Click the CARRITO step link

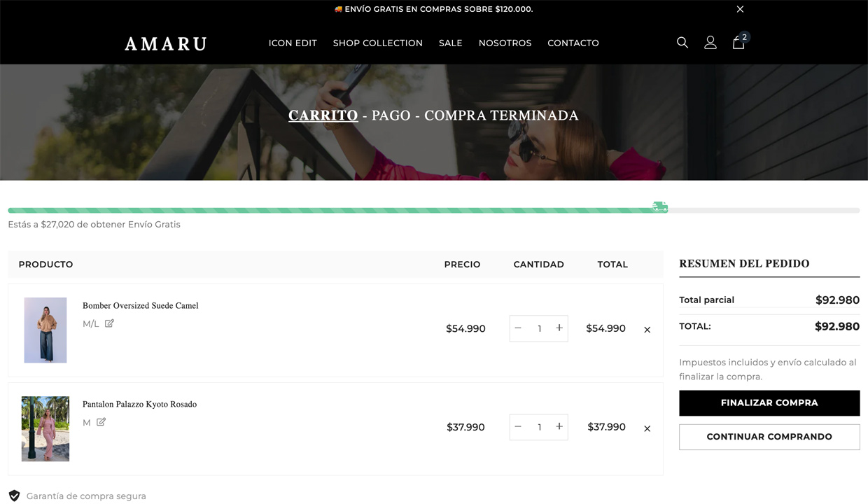coord(323,115)
